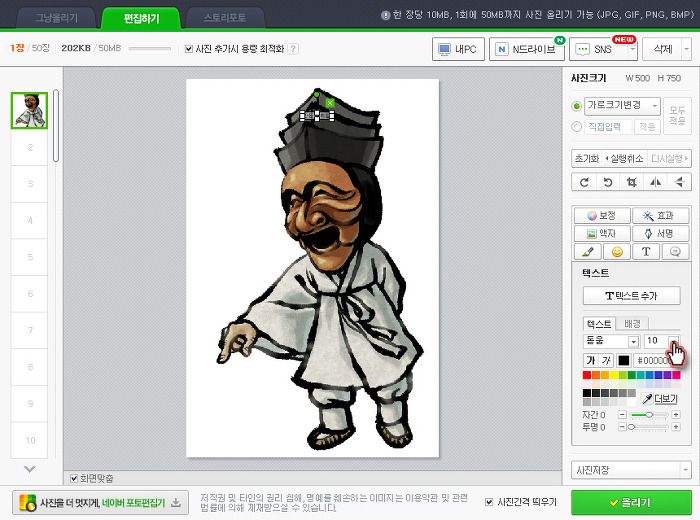Open the 돋움 font dropdown
700x520 pixels.
pos(611,341)
